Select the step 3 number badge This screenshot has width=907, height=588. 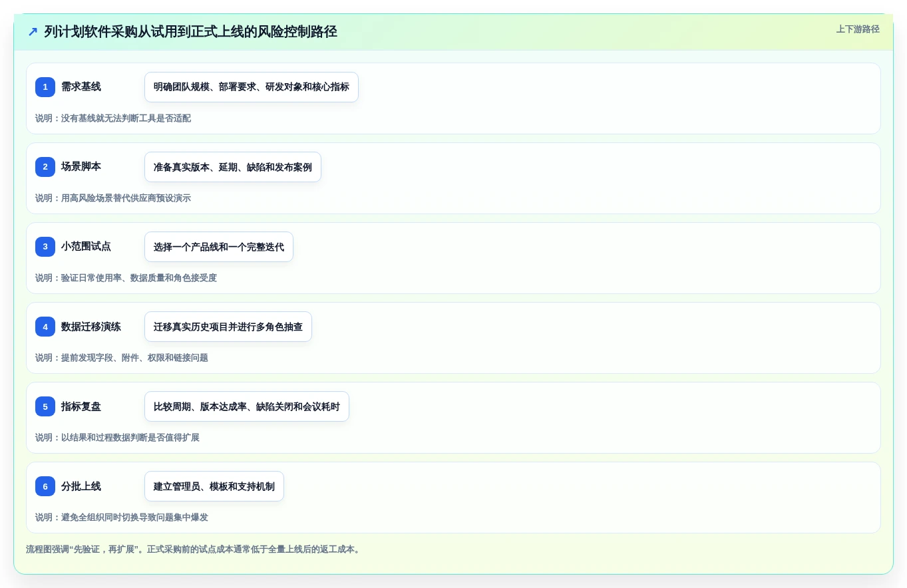[45, 247]
